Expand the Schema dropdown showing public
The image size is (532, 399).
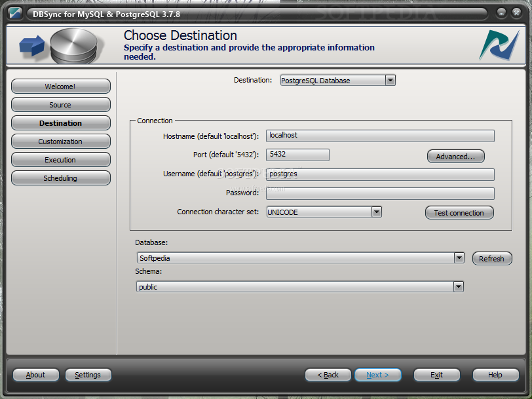pyautogui.click(x=458, y=287)
